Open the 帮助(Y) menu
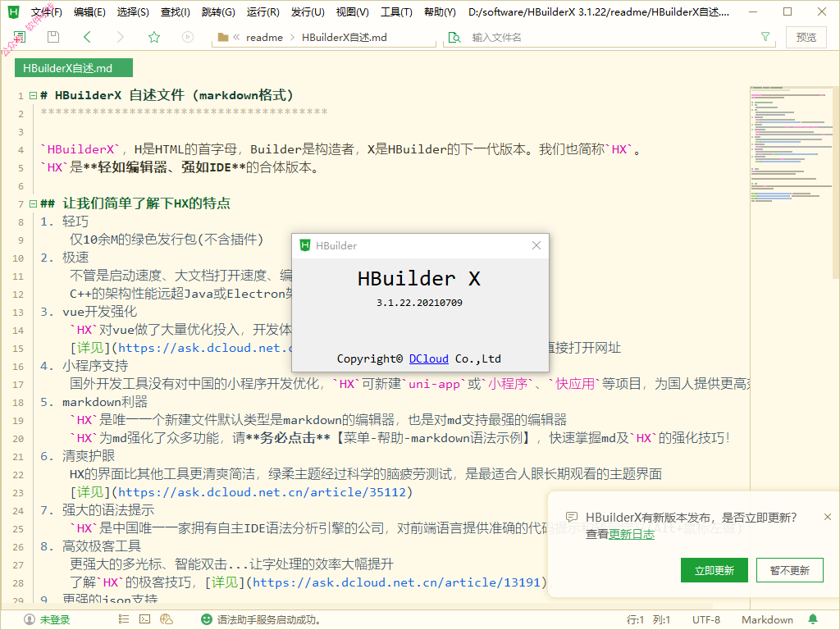Viewport: 840px width, 630px height. [440, 11]
